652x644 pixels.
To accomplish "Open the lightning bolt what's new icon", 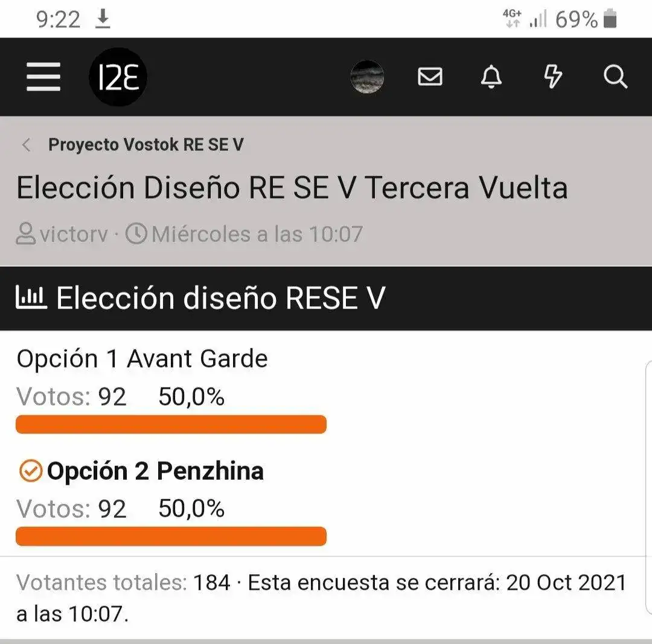I will coord(553,77).
